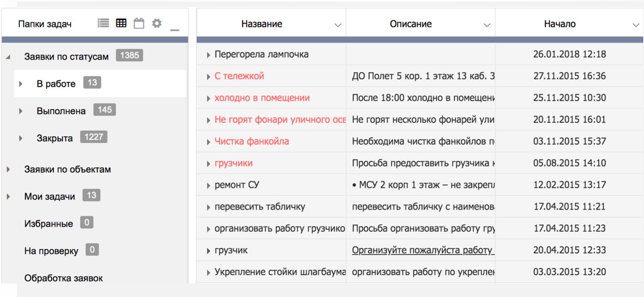
Task: Open task 'перевесить табличку'
Action: click(260, 206)
